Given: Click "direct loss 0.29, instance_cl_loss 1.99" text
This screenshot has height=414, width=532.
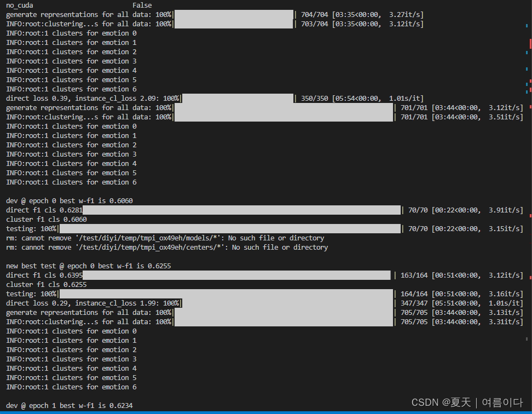Looking at the screenshot, I should pos(83,303).
